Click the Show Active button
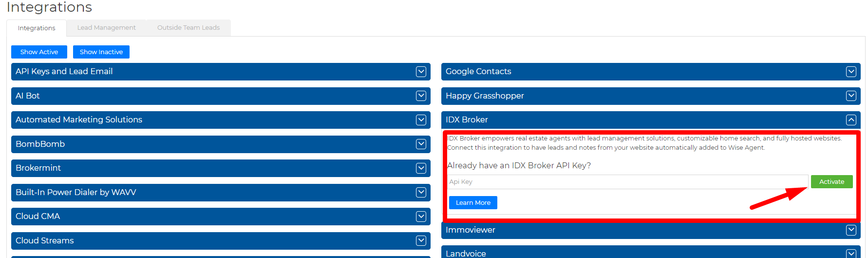 point(39,52)
